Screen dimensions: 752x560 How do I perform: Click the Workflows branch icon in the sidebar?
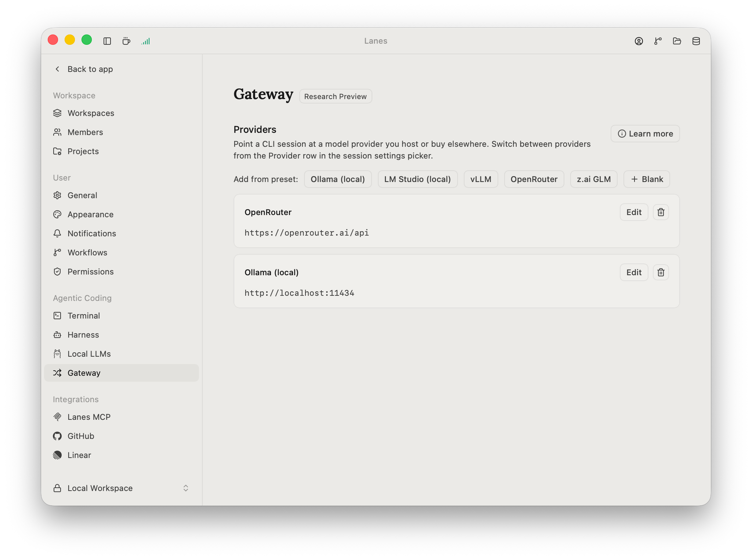(57, 252)
